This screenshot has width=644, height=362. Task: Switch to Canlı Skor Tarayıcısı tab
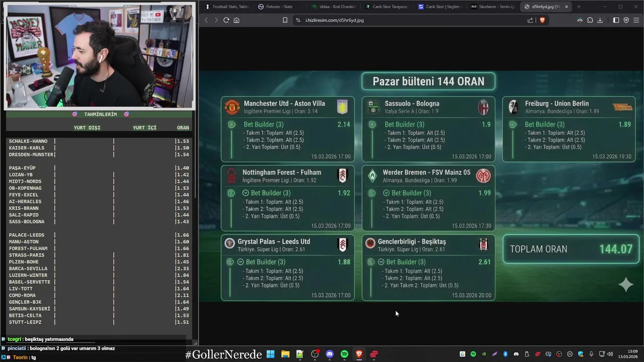386,7
